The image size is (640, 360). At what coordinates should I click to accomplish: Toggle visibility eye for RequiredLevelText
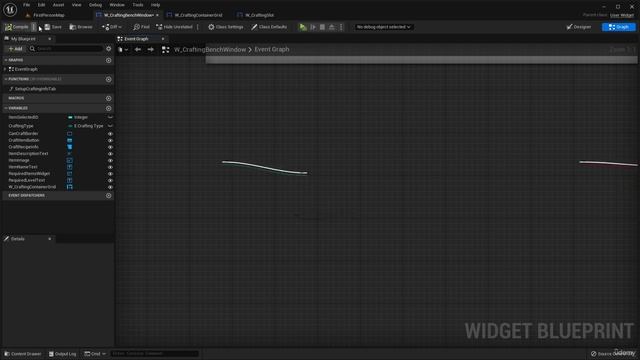(110, 180)
